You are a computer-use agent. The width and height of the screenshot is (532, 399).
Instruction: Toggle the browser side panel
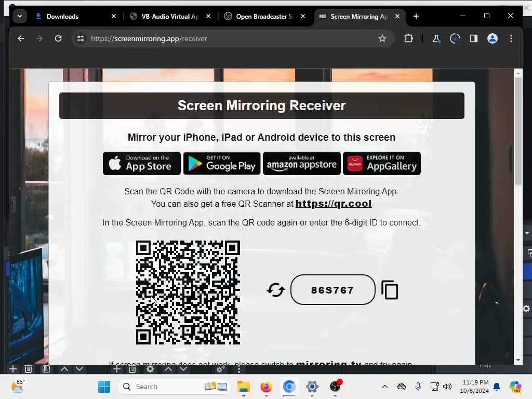coord(474,38)
